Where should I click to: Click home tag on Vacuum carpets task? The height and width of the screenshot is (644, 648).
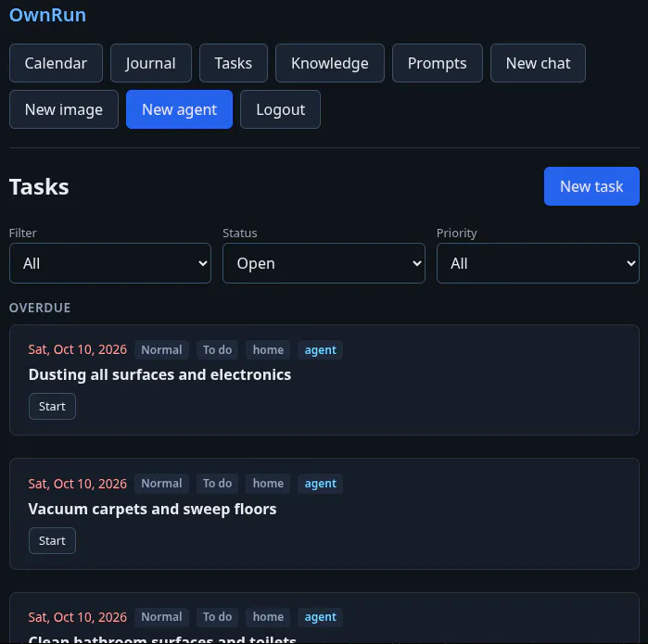pos(268,484)
